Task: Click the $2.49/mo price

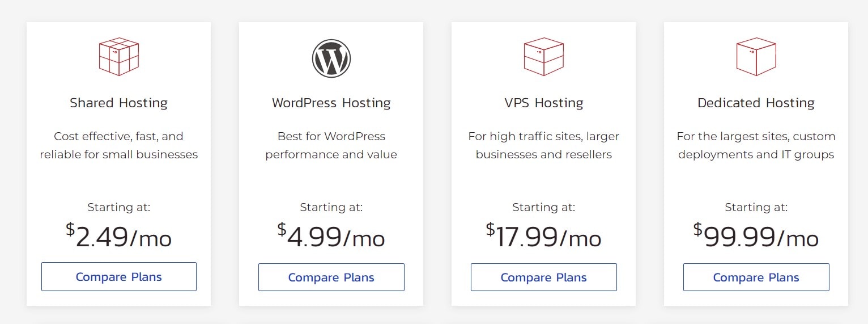Action: click(x=119, y=236)
